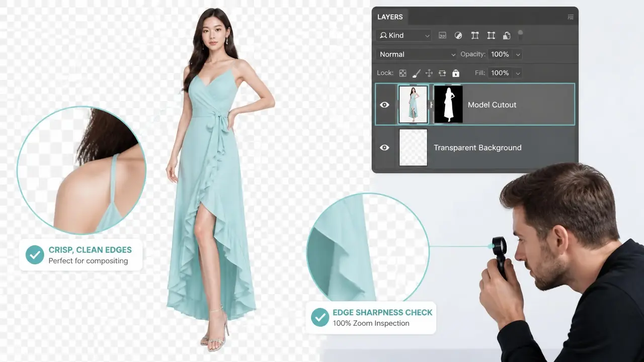
Task: Hide the Model Cutout layer
Action: click(x=384, y=105)
